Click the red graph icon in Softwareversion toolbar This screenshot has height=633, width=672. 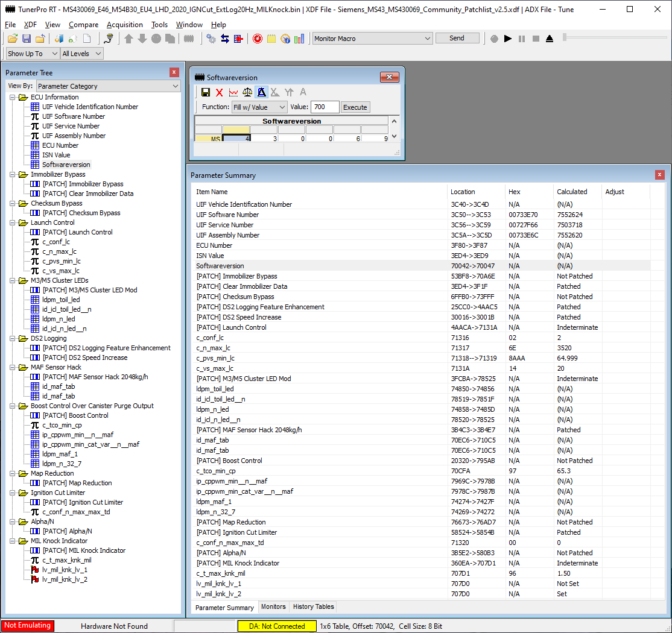click(x=233, y=92)
